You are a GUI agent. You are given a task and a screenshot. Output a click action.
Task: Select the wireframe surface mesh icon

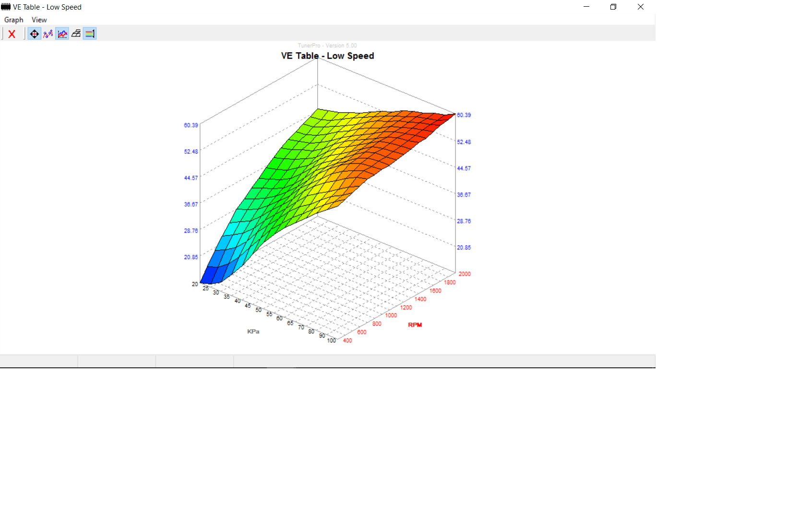tap(76, 34)
